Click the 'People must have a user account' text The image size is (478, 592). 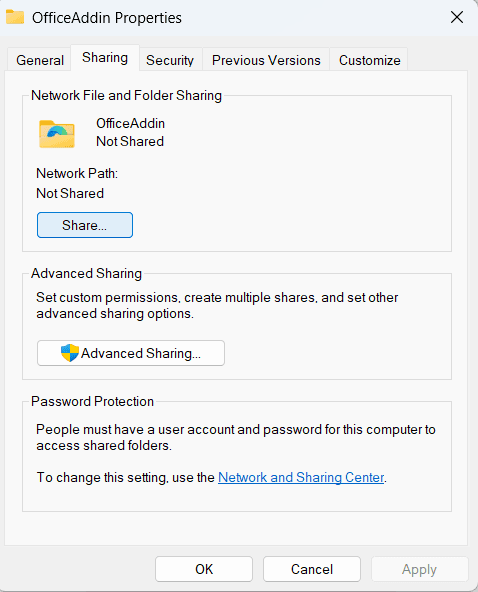click(x=236, y=437)
